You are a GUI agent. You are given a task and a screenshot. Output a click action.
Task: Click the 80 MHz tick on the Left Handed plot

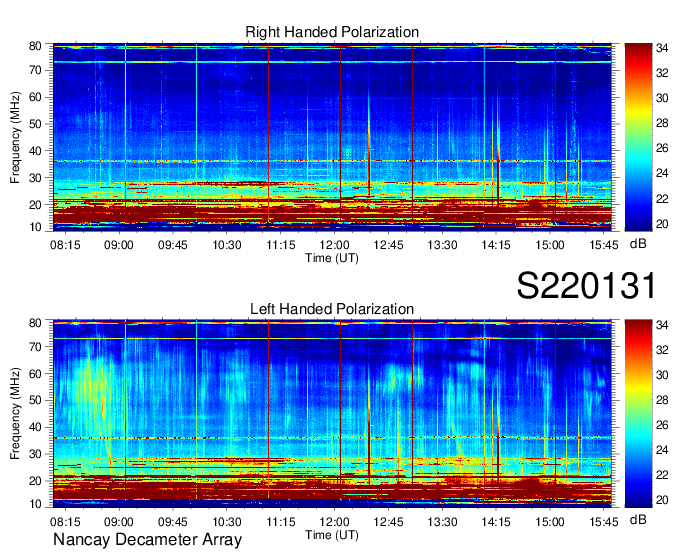pyautogui.click(x=36, y=323)
